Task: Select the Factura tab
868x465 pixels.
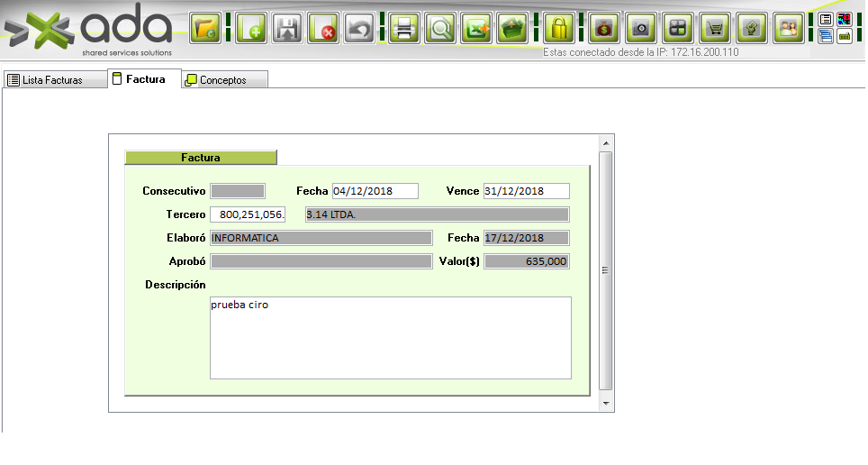Action: (x=144, y=78)
